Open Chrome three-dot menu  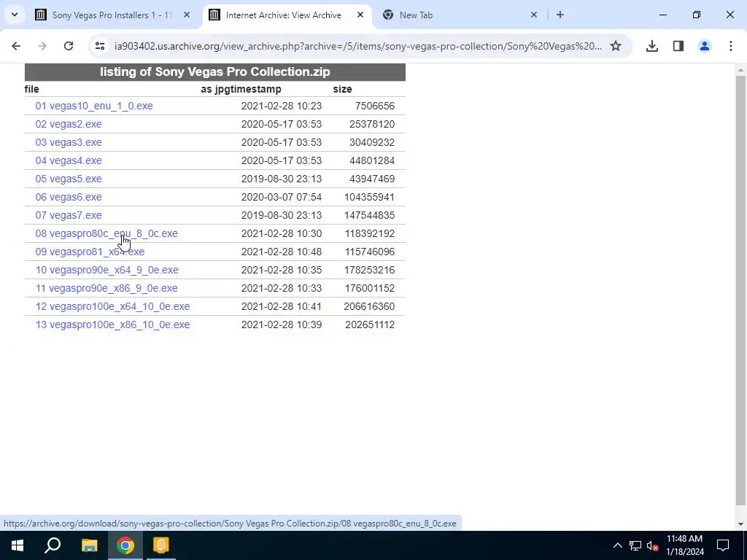730,46
